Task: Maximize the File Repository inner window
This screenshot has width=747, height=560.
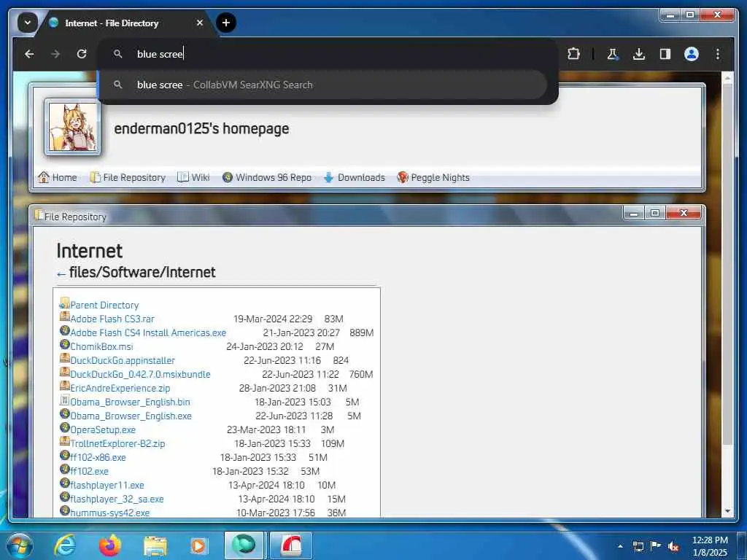Action: (655, 214)
